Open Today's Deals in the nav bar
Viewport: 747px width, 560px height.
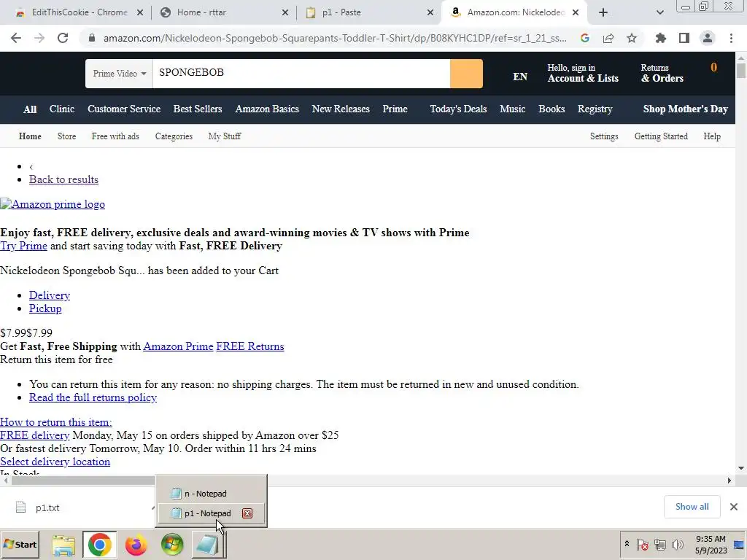click(458, 109)
